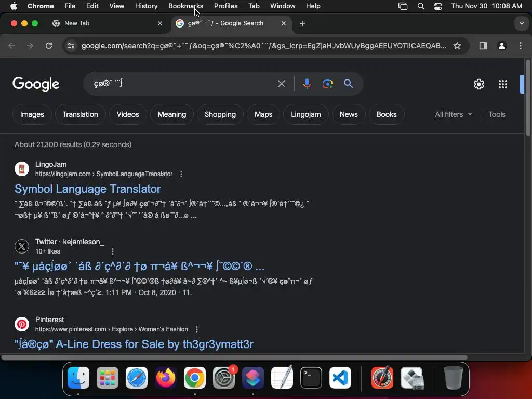Screen dimensions: 532x399
Task: Open System Settings from the Dock
Action: coord(224,378)
